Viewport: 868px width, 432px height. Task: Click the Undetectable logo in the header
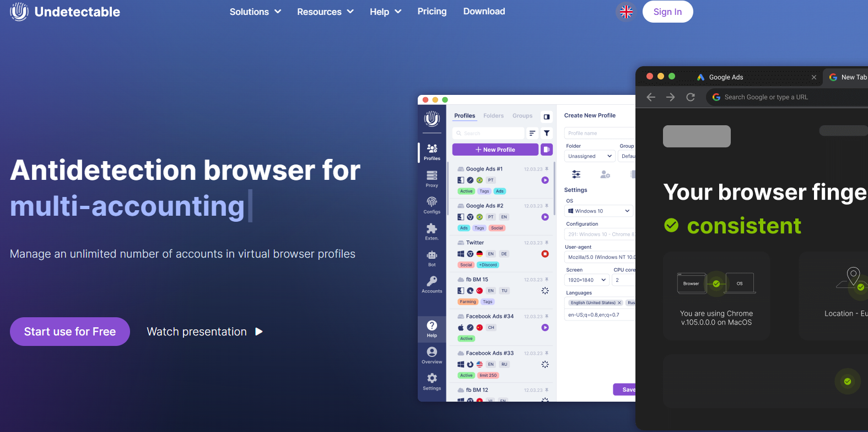(65, 12)
